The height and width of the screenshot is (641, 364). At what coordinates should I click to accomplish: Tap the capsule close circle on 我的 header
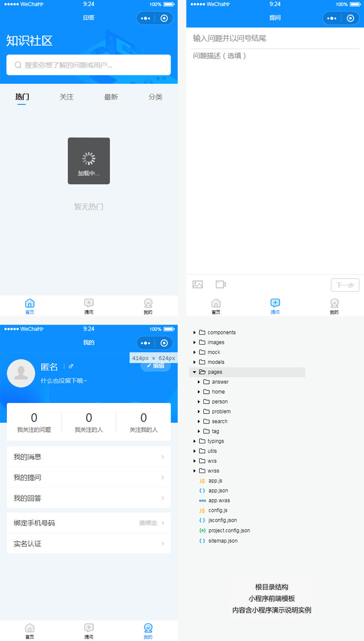(x=165, y=343)
